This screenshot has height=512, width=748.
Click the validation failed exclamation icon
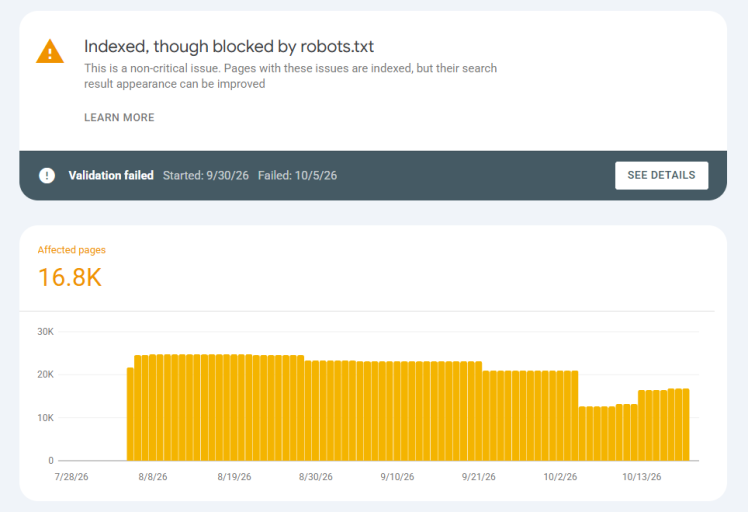tap(47, 176)
